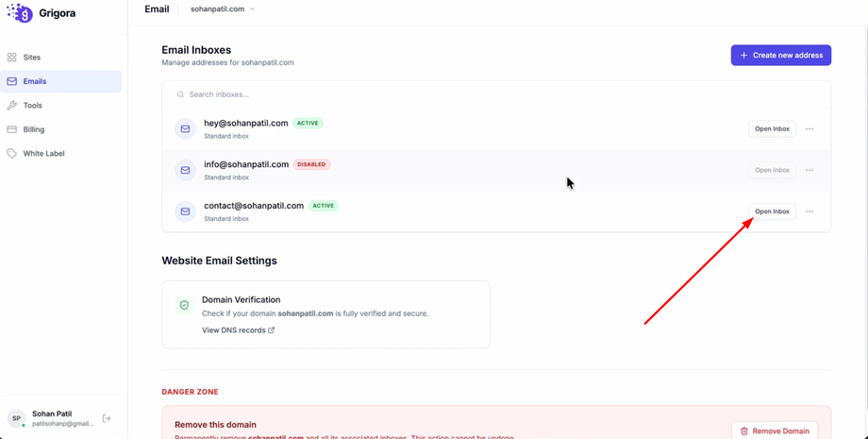This screenshot has width=868, height=439.
Task: Navigate to Billing section
Action: point(34,129)
